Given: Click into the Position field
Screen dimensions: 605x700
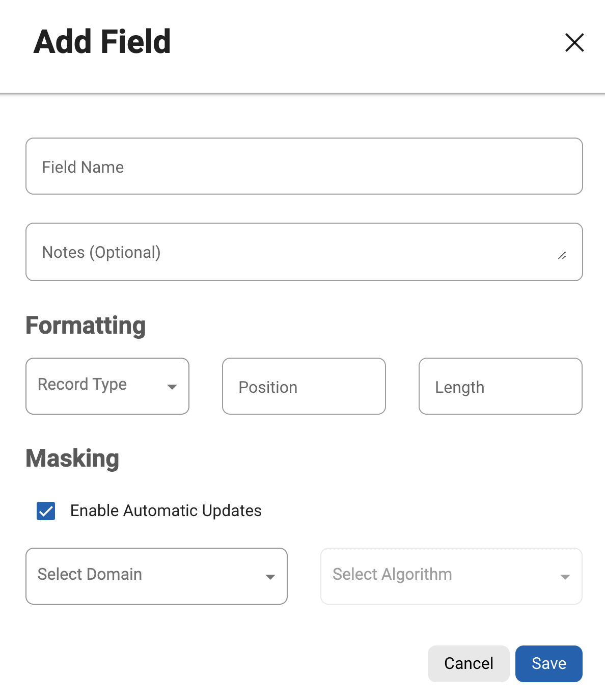Looking at the screenshot, I should [304, 386].
